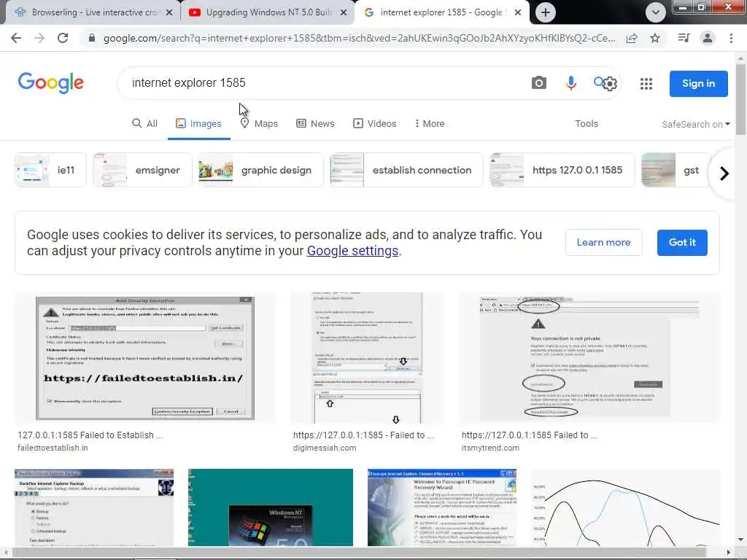
Task: Click the padlock site info icon
Action: coord(92,38)
